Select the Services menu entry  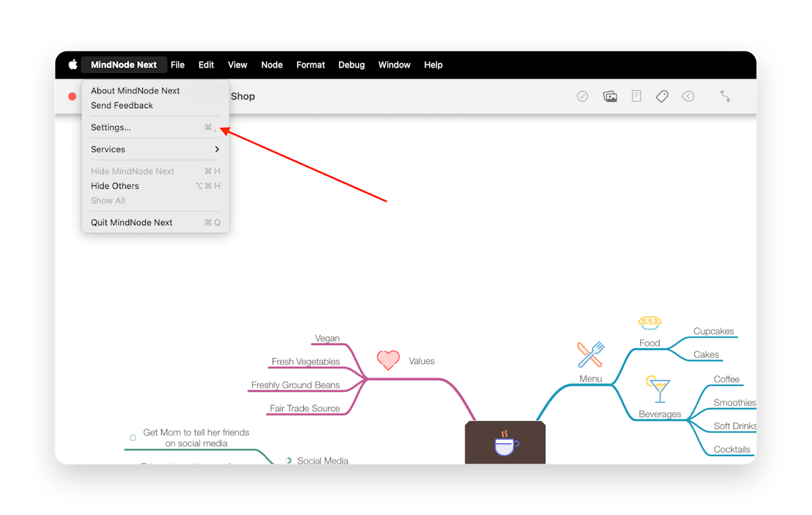coord(156,150)
